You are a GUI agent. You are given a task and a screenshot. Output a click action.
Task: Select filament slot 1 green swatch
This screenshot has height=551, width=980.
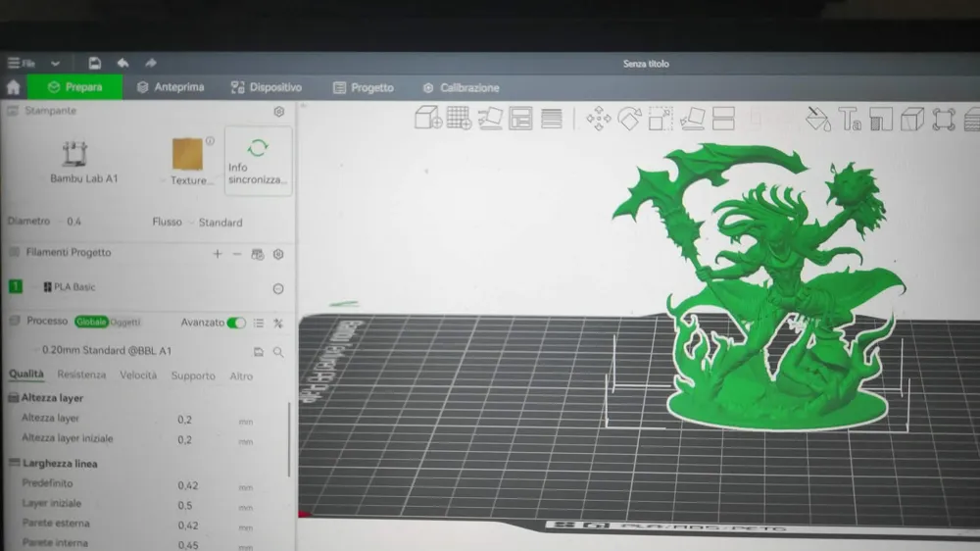(x=16, y=286)
